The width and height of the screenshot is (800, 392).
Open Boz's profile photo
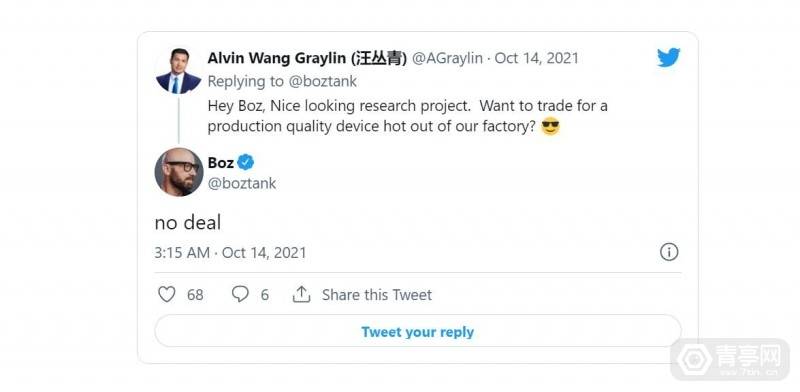coord(179,173)
